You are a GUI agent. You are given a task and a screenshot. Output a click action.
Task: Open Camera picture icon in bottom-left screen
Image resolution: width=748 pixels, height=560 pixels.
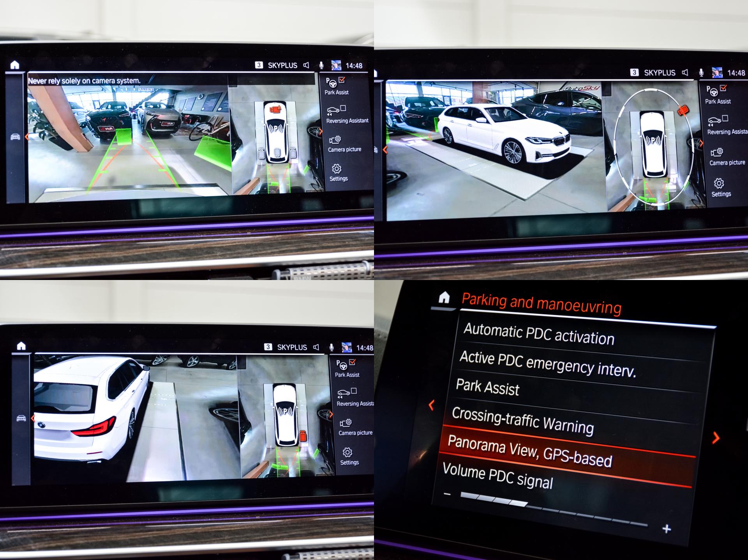(346, 423)
